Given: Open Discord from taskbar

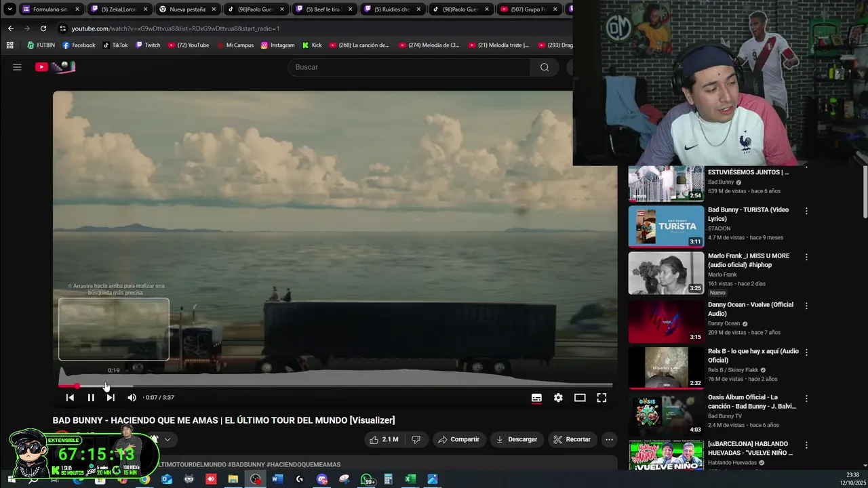Looking at the screenshot, I should coord(321,479).
